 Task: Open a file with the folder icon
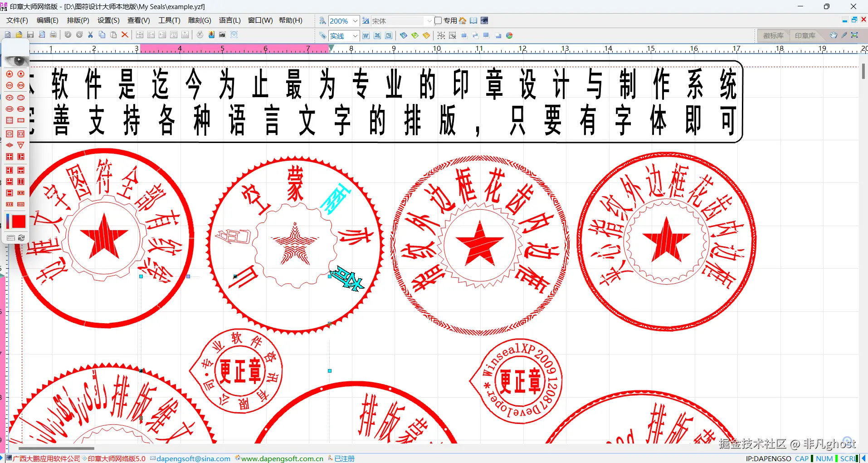(19, 35)
